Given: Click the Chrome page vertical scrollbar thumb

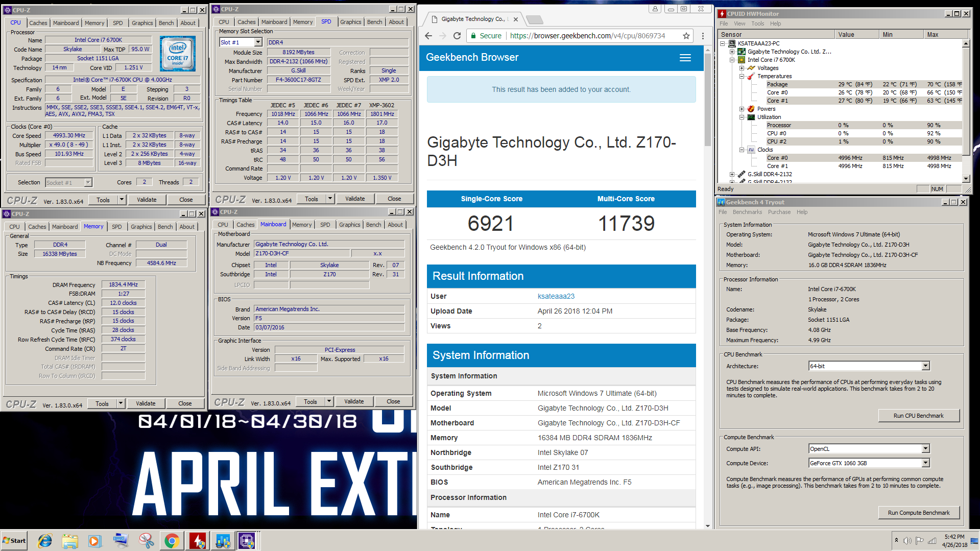Looking at the screenshot, I should tap(708, 100).
